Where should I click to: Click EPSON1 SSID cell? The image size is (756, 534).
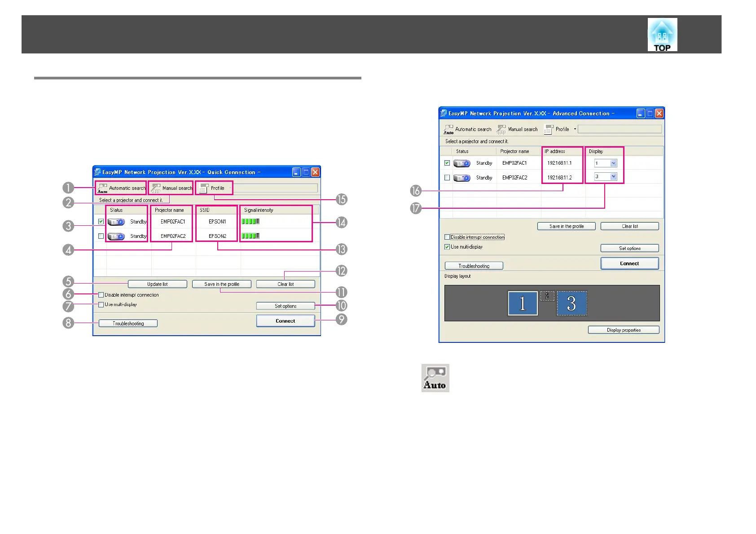(x=218, y=222)
